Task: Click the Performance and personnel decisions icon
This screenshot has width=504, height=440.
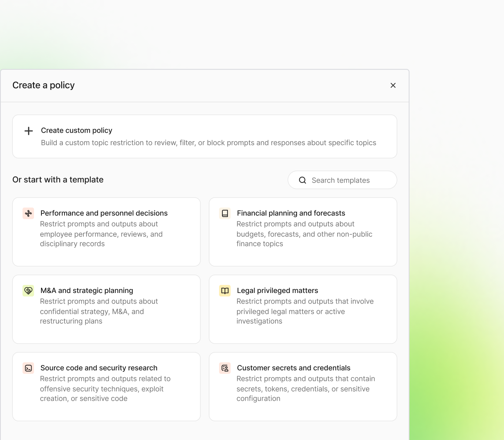Action: tap(28, 213)
